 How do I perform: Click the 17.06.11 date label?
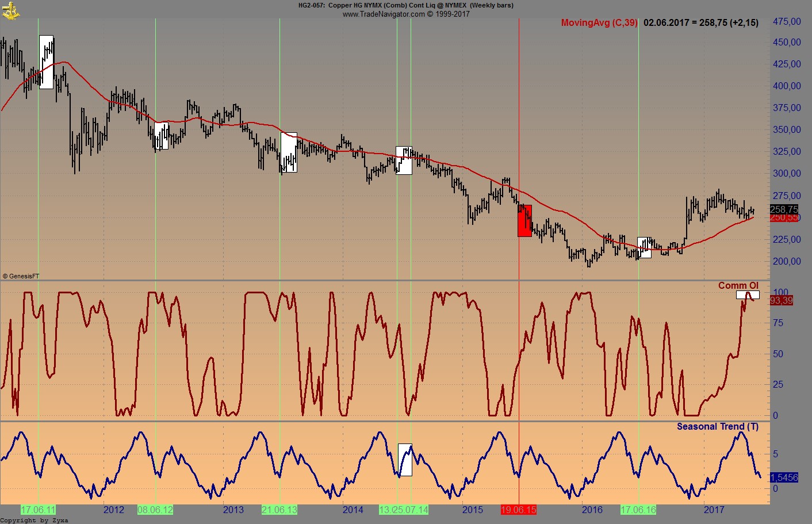pos(38,510)
